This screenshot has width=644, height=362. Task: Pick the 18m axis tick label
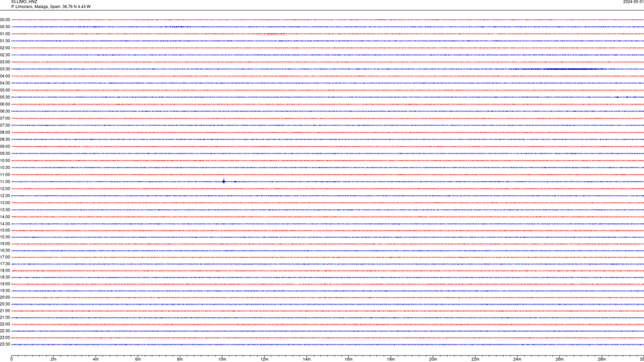pos(391,359)
